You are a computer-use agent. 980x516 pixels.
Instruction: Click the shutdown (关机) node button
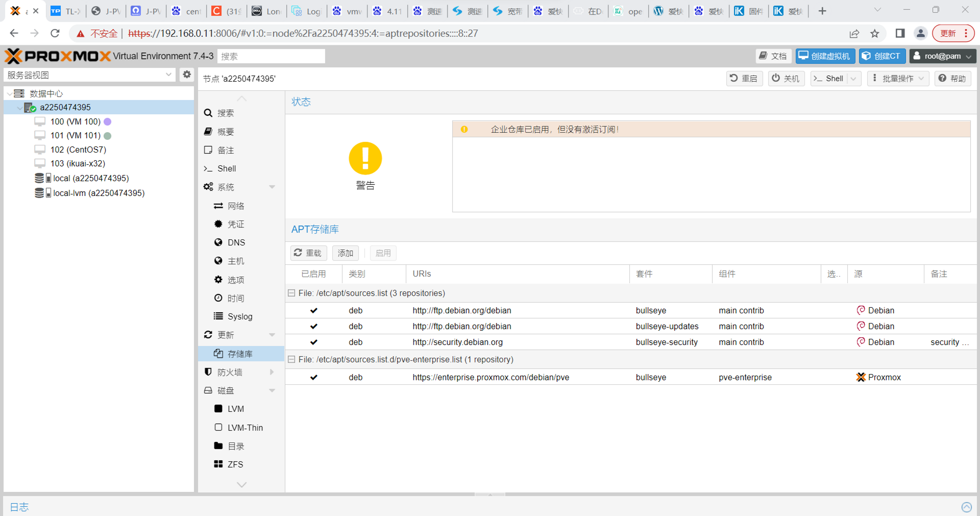click(x=786, y=79)
